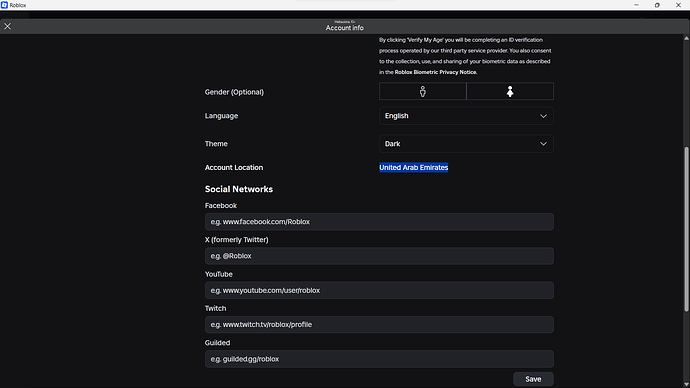Click the Account info title text
This screenshot has width=690, height=388.
345,28
